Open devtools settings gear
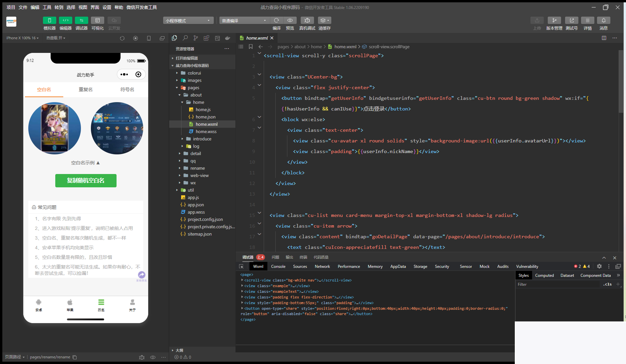This screenshot has width=626, height=364. 599,267
